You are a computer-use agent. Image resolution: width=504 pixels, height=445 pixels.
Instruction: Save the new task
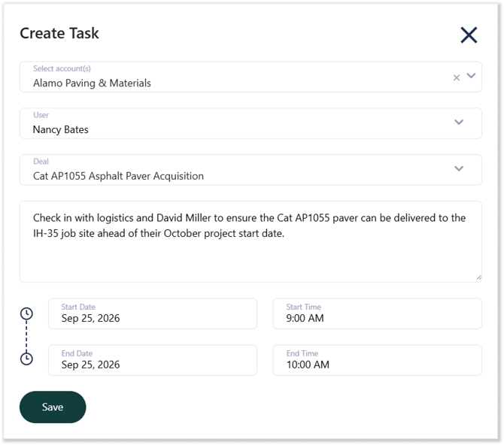click(53, 407)
